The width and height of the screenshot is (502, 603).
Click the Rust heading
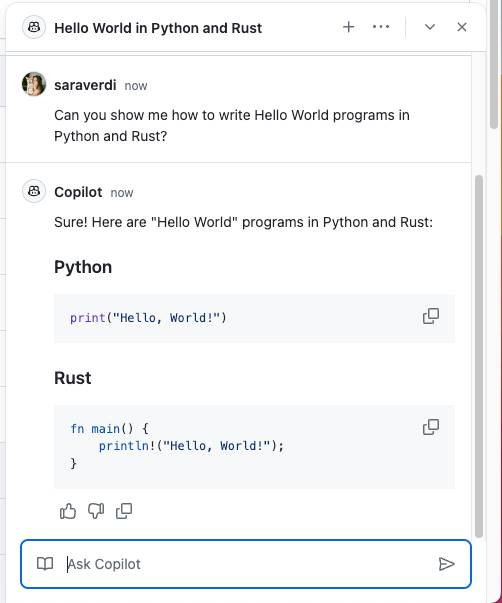coord(73,378)
